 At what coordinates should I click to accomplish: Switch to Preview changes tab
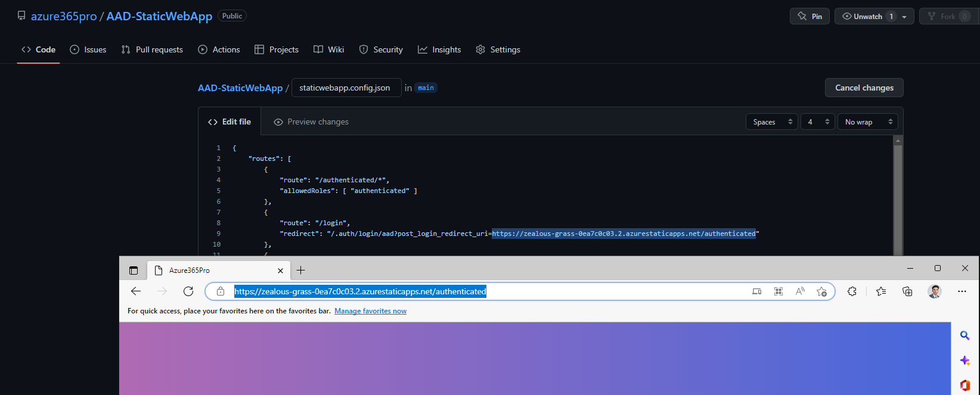click(x=311, y=122)
